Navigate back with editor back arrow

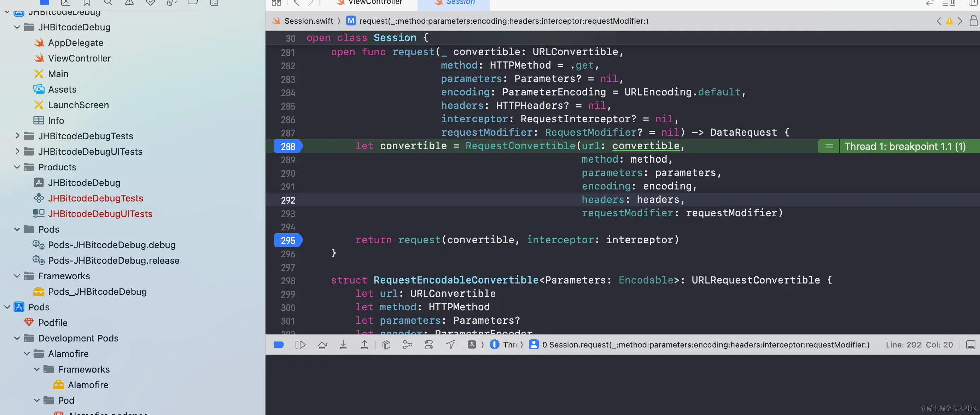click(x=297, y=3)
